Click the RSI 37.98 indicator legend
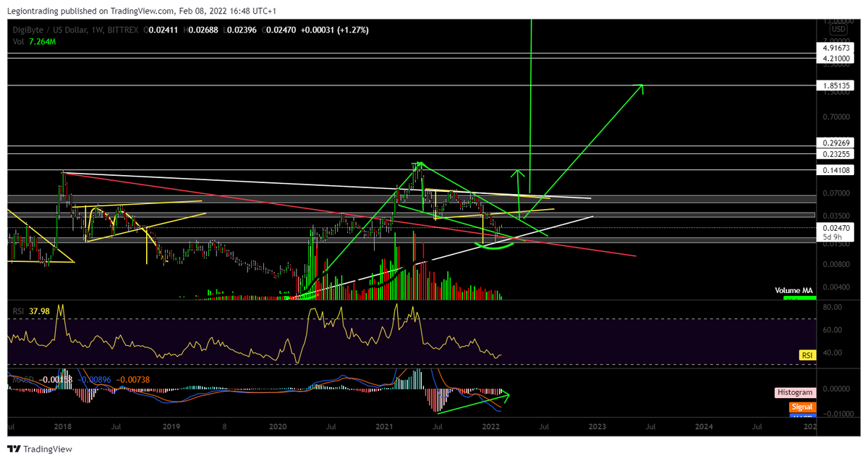Image resolution: width=868 pixels, height=461 pixels. click(x=30, y=311)
